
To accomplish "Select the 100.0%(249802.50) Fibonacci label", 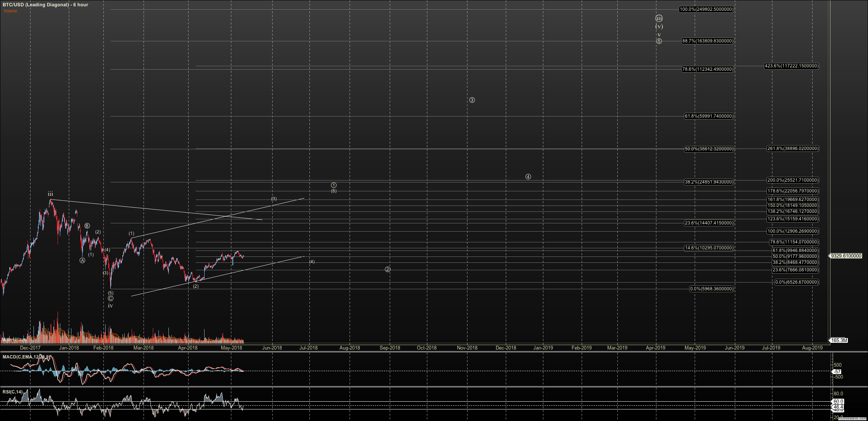I will (x=706, y=9).
